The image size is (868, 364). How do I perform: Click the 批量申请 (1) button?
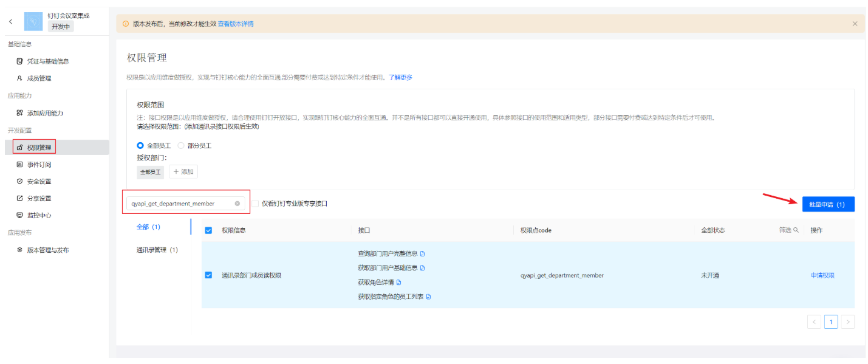click(x=828, y=205)
